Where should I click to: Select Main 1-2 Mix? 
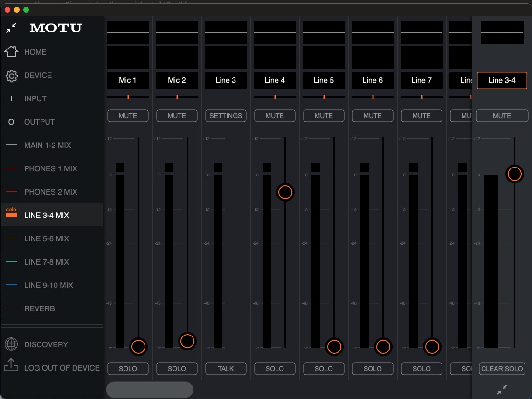(x=48, y=145)
